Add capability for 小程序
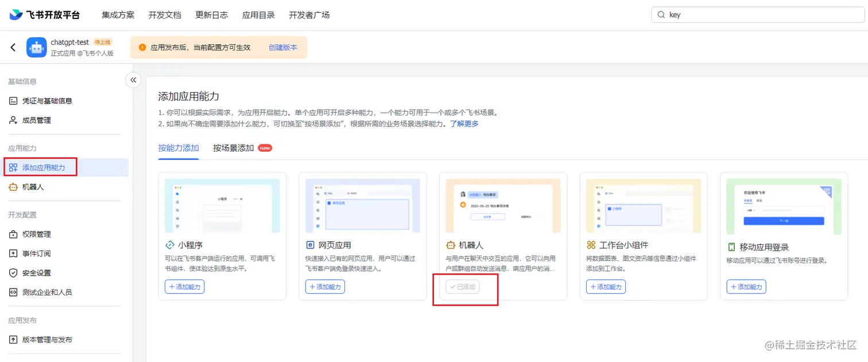Viewport: 868px width, 362px height. coord(185,287)
